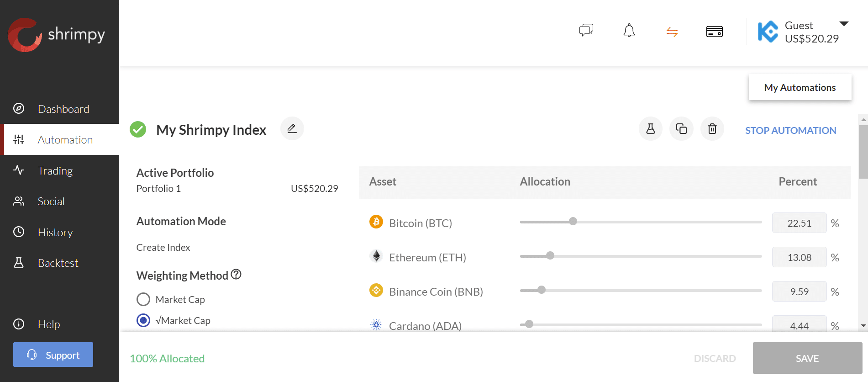This screenshot has width=868, height=382.
Task: Click the Guest balance US$520.29
Action: coord(811,39)
